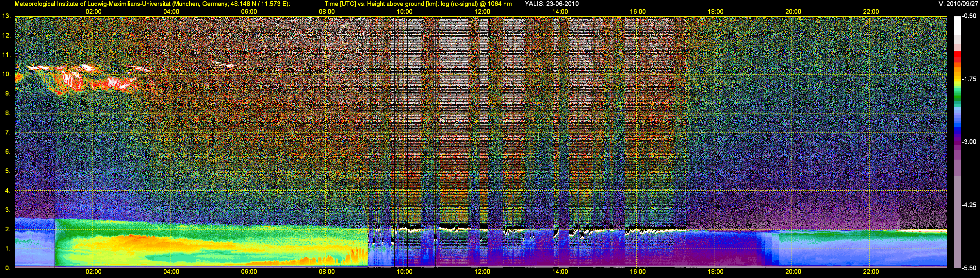Select the 5 km height axis label
This screenshot has height=278, width=980.
7,171
